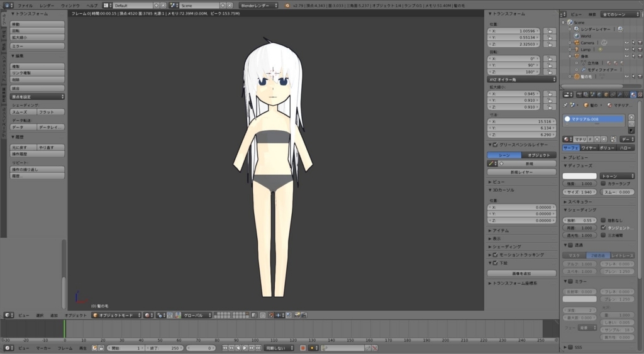Screen dimensions: 644x354
Task: Enable the カラーランプ checkbox
Action: 604,184
